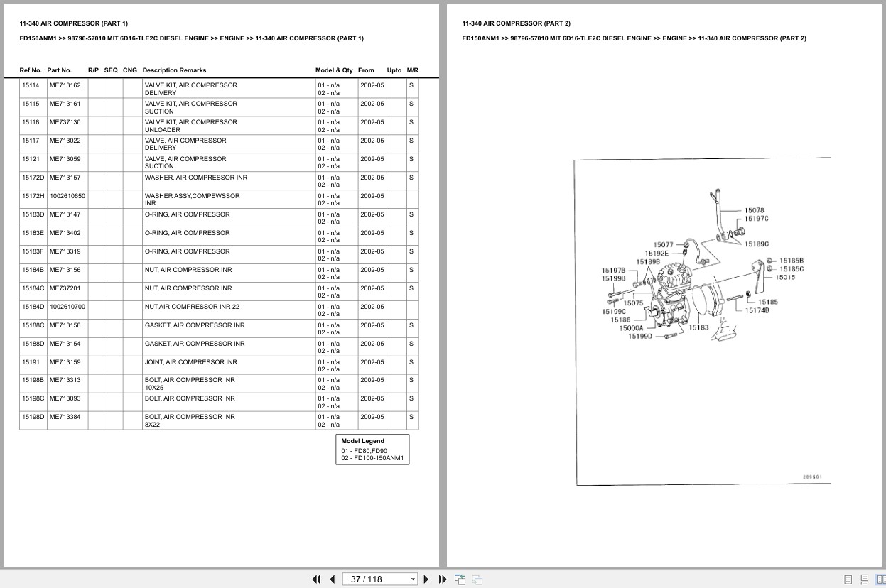This screenshot has width=886, height=588.
Task: Switch to single page view
Action: tap(848, 579)
